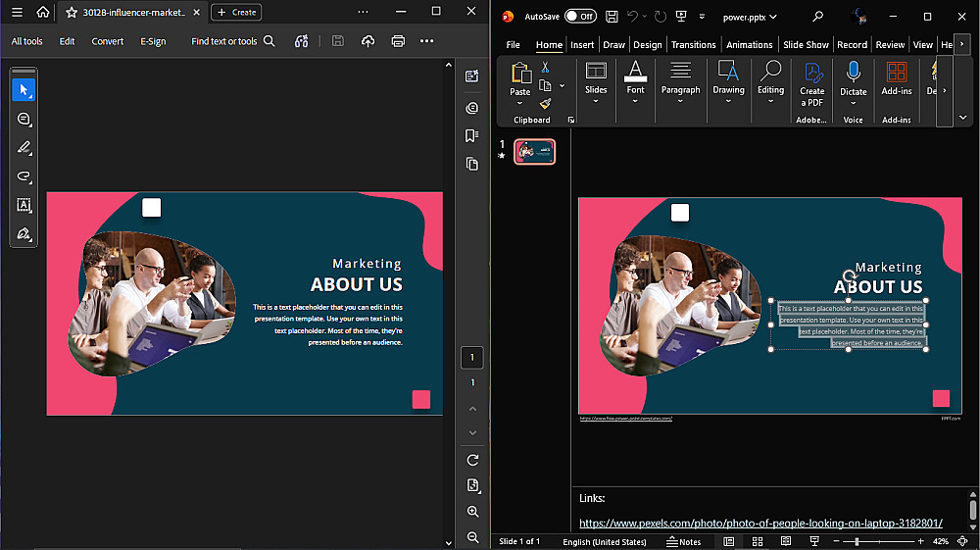This screenshot has height=550, width=980.
Task: Click the Acrobat print icon
Action: [398, 41]
